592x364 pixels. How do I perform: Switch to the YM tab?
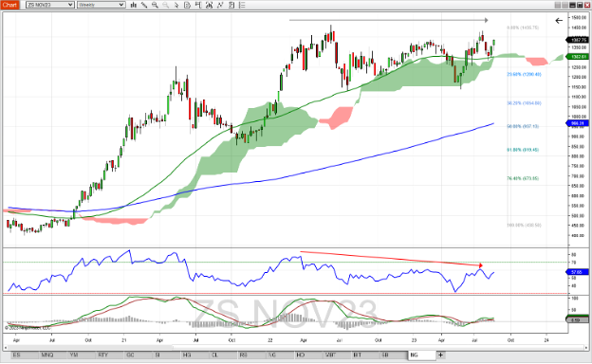(x=82, y=355)
